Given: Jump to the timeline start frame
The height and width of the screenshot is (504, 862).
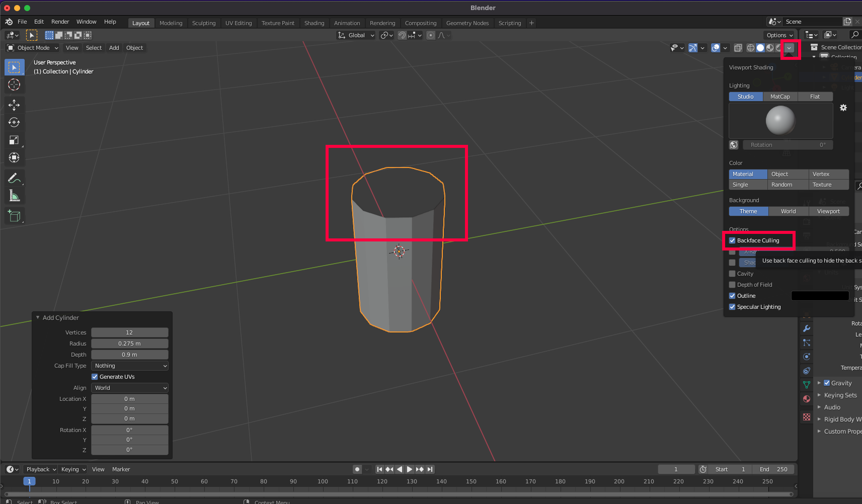Looking at the screenshot, I should click(x=380, y=469).
